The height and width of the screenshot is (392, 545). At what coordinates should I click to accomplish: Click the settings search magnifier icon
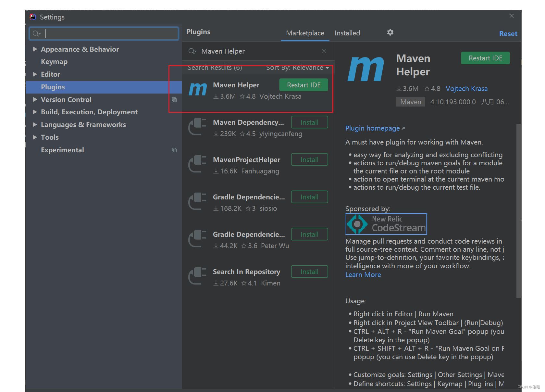(x=36, y=33)
